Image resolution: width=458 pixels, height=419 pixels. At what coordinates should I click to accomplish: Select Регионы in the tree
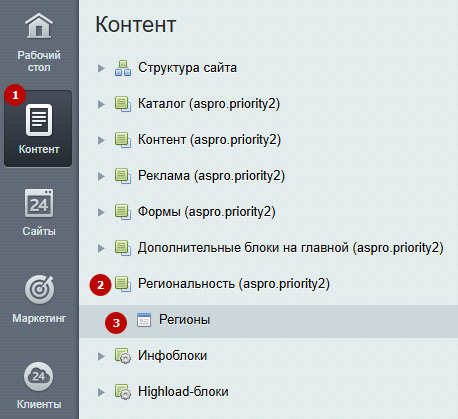[x=184, y=320]
